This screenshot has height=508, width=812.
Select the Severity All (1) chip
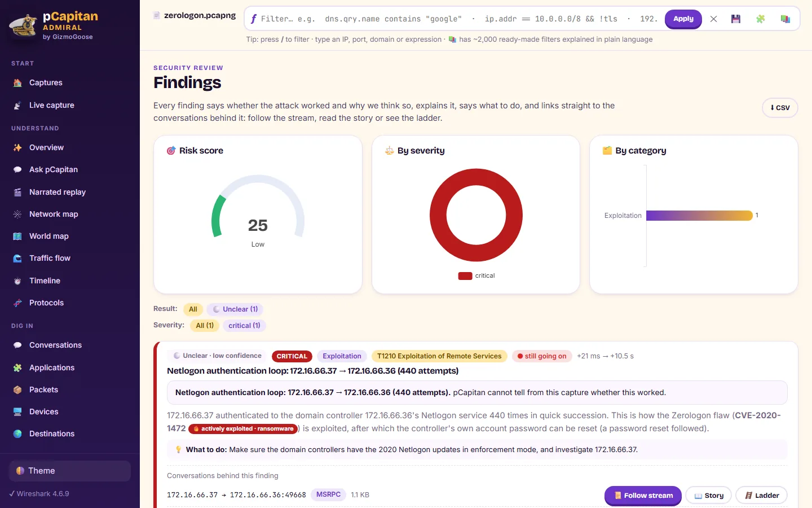click(205, 326)
